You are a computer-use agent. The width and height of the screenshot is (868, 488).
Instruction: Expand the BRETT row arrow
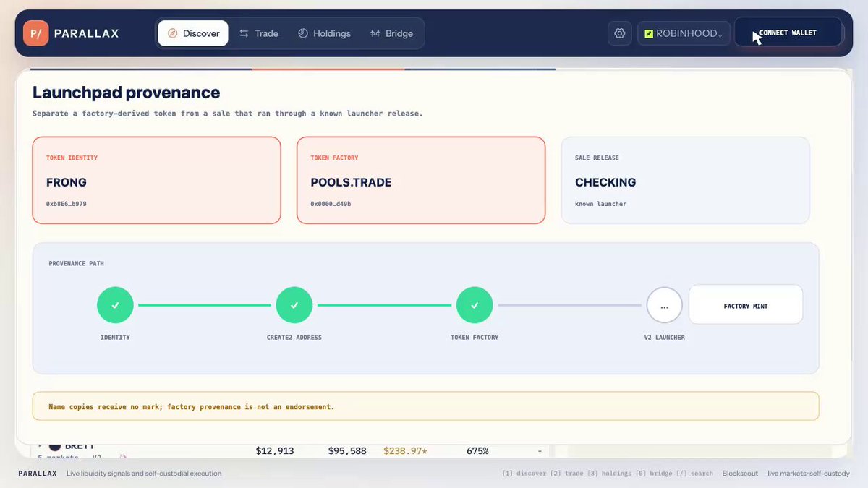[x=41, y=445]
